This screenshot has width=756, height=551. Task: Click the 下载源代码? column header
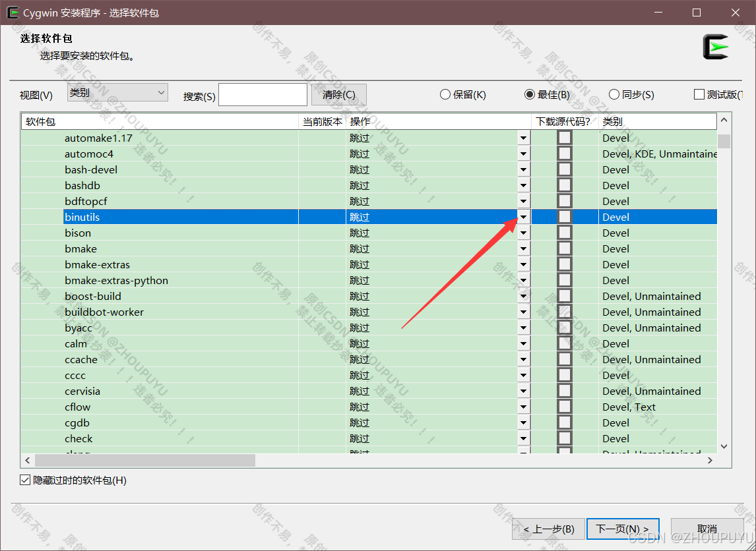(x=565, y=121)
